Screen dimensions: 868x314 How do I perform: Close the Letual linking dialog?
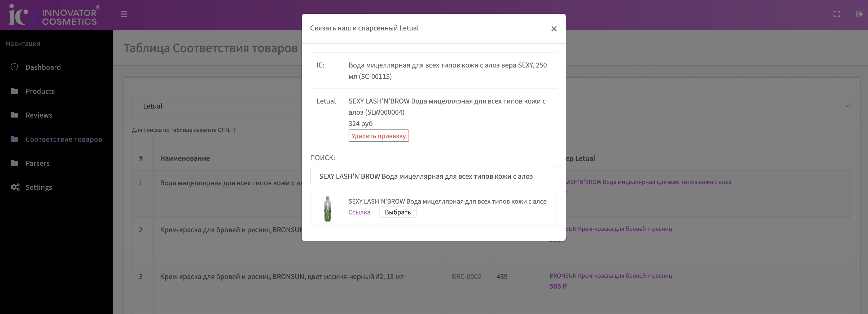(x=554, y=29)
